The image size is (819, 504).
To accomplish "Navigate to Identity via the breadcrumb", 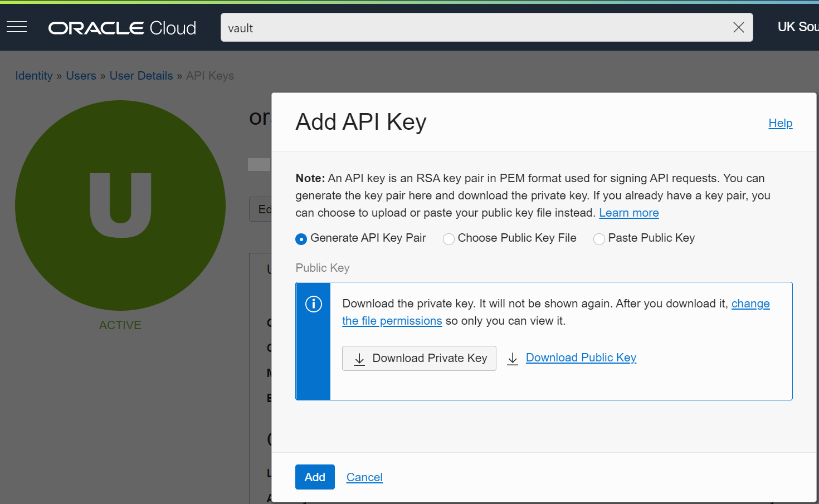I will tap(34, 75).
